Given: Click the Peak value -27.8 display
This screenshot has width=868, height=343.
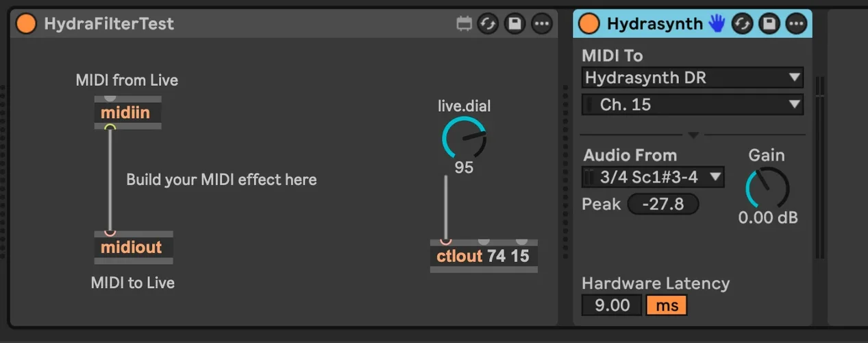Looking at the screenshot, I should [x=663, y=204].
